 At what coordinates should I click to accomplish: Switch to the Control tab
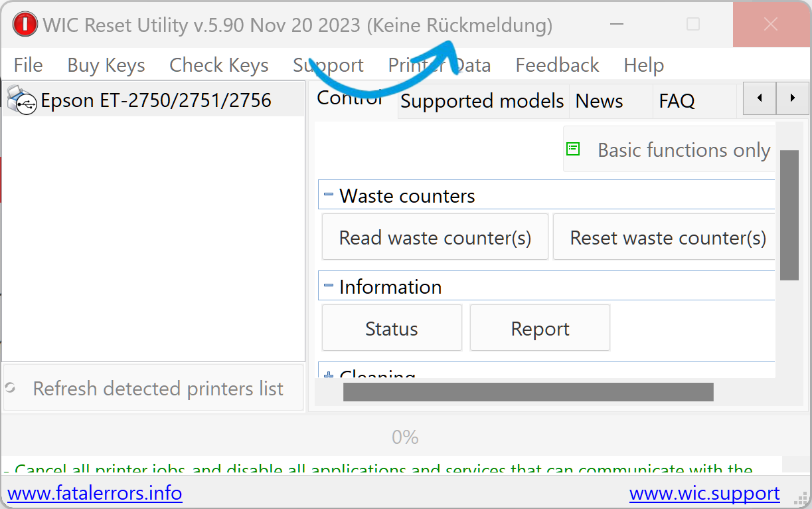coord(351,100)
